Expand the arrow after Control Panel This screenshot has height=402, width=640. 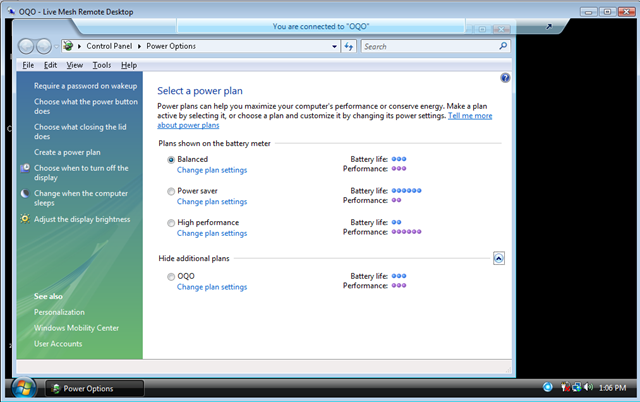pyautogui.click(x=139, y=46)
